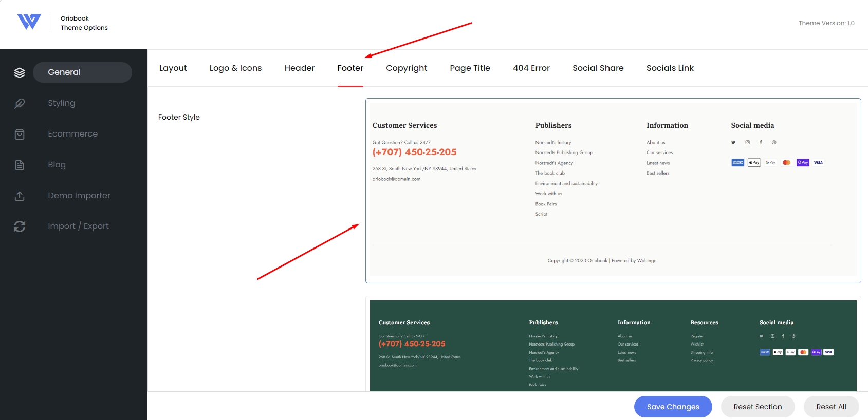This screenshot has width=868, height=420.
Task: Click the Blog document icon
Action: pyautogui.click(x=20, y=165)
